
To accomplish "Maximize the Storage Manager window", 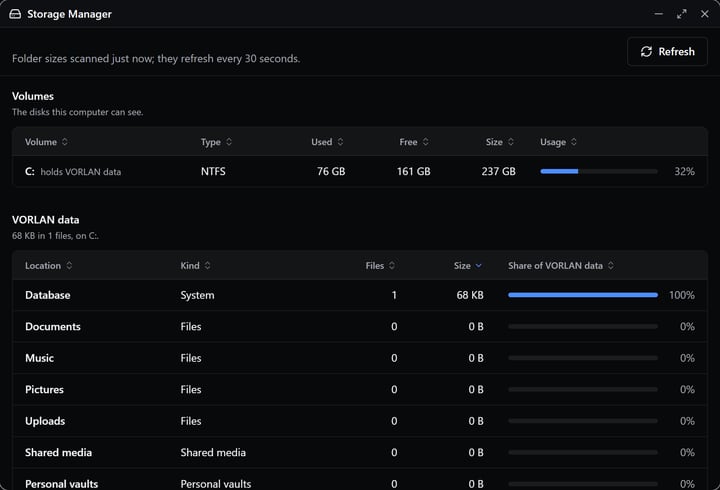I will (681, 14).
